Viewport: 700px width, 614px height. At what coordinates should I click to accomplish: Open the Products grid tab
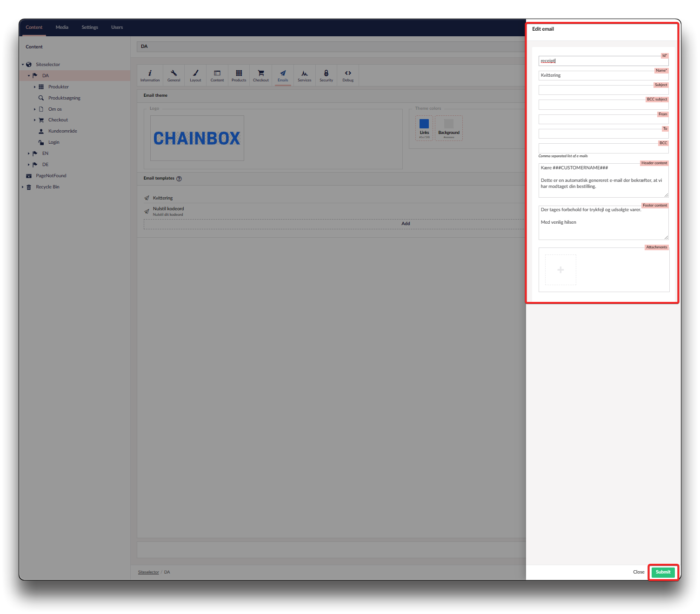(x=239, y=75)
